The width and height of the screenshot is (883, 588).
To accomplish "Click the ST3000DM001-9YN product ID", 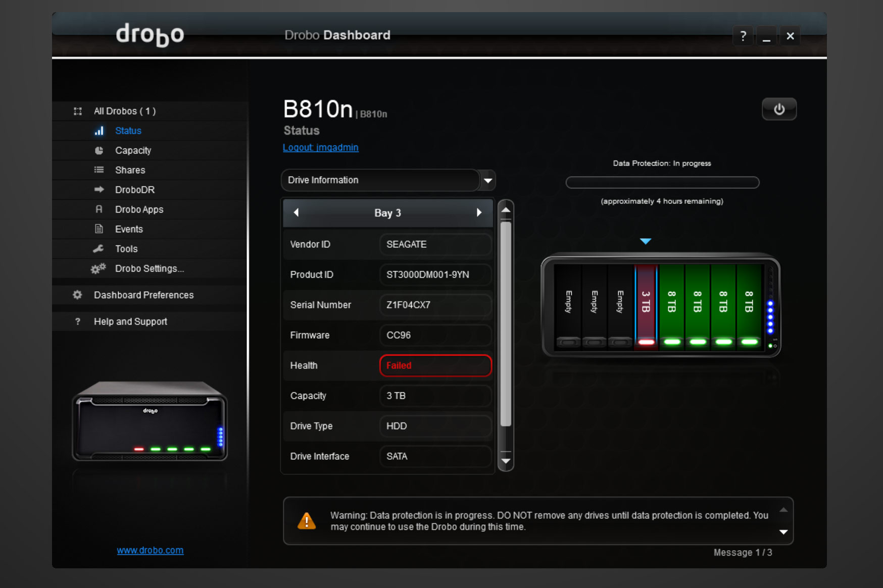I will click(435, 275).
